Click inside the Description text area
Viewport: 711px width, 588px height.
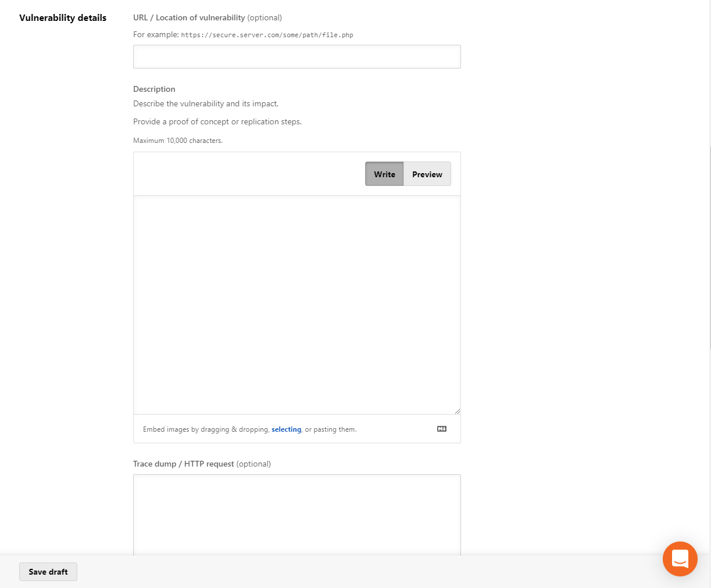pos(297,305)
